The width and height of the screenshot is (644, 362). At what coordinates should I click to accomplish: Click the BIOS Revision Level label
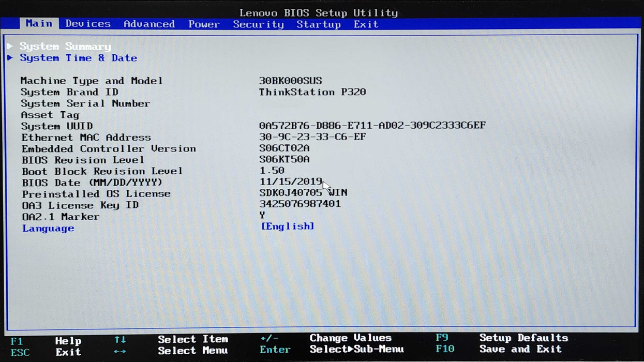(x=83, y=160)
